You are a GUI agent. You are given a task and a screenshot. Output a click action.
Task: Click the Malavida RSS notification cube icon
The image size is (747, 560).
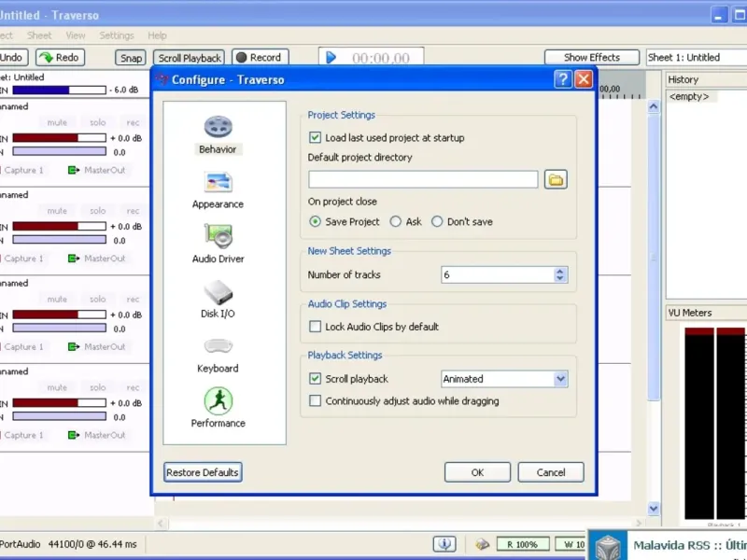coord(608,546)
